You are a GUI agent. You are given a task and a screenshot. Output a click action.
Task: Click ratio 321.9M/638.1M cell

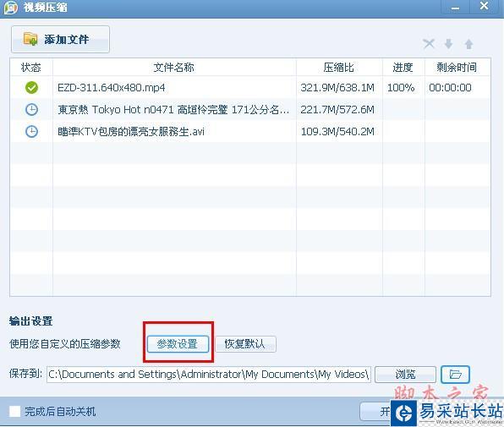337,88
